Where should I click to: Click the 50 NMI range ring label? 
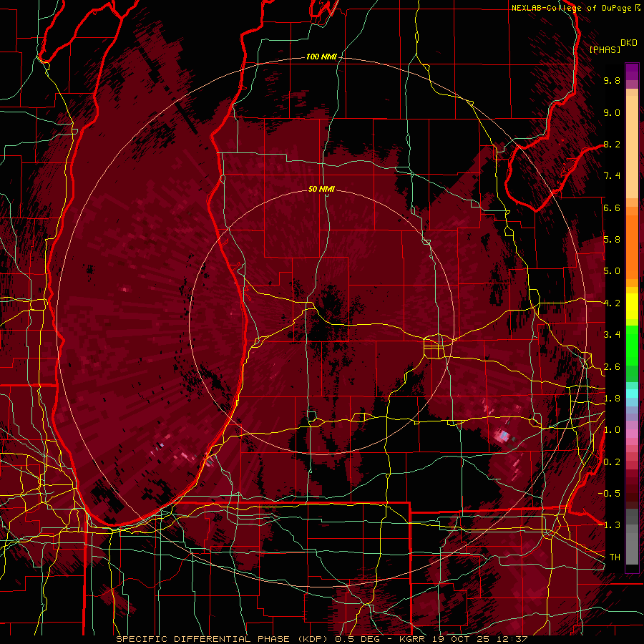click(321, 189)
